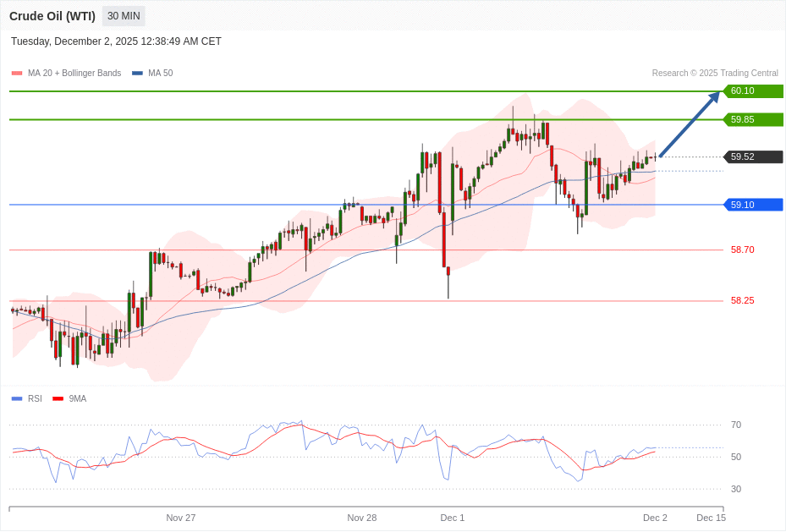Click the RSI indicator legend icon
The width and height of the screenshot is (786, 532).
15,398
